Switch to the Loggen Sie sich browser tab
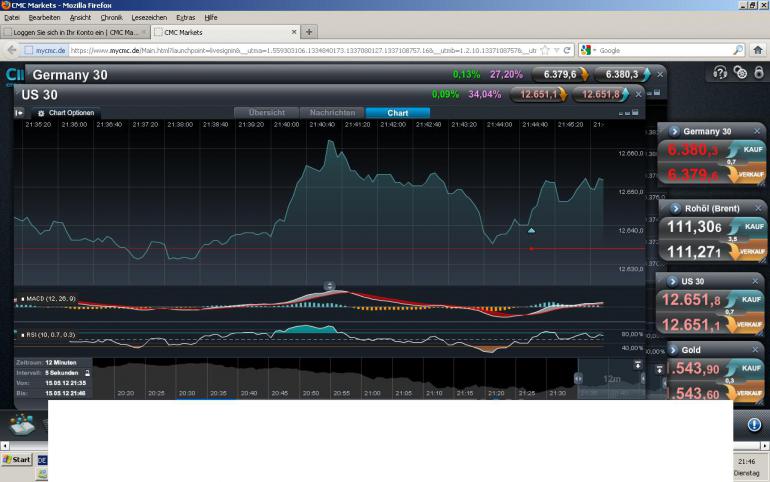The width and height of the screenshot is (770, 482). coord(75,32)
